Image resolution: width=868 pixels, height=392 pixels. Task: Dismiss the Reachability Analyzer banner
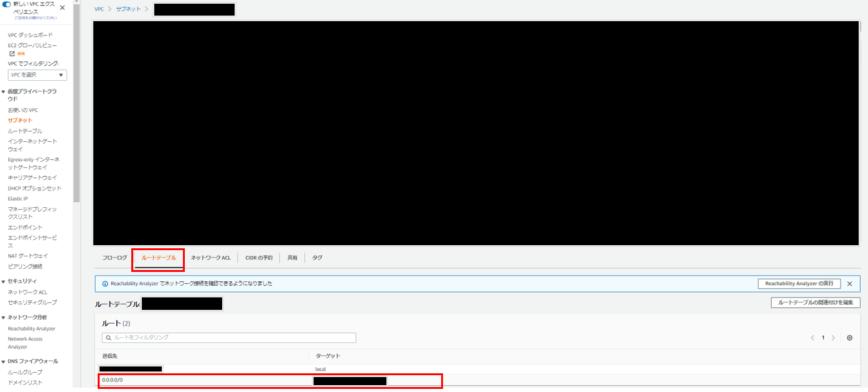pyautogui.click(x=851, y=284)
